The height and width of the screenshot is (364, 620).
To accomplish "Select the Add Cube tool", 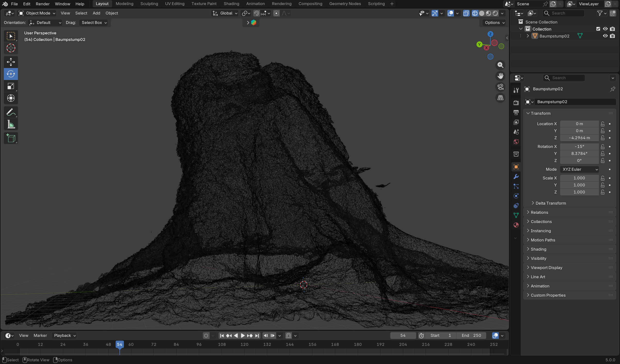I will (11, 138).
